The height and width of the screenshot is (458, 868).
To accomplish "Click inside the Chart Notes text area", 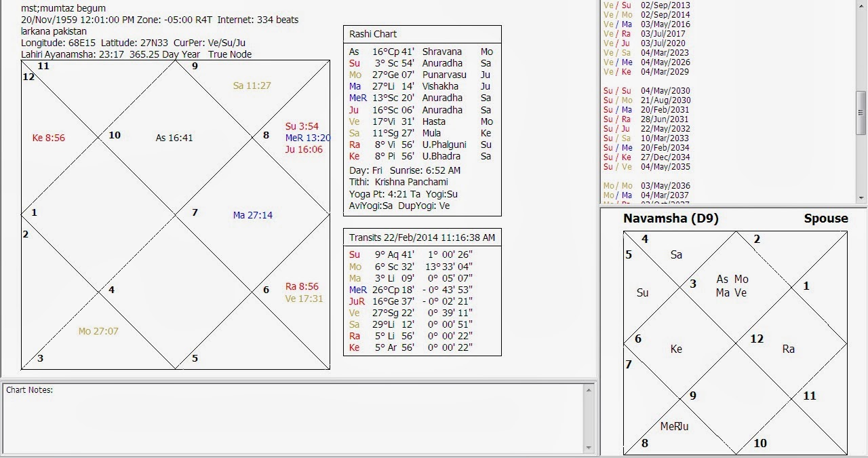I will 293,419.
